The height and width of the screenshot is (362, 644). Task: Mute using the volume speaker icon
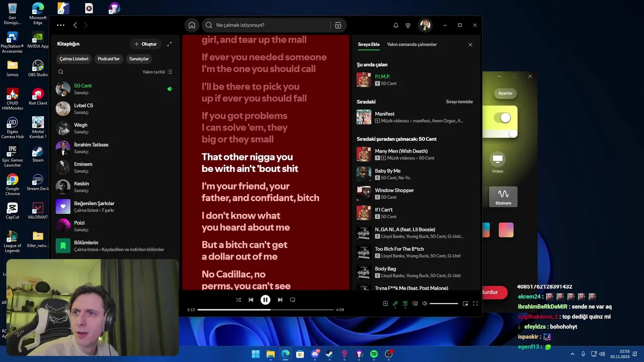pyautogui.click(x=425, y=304)
